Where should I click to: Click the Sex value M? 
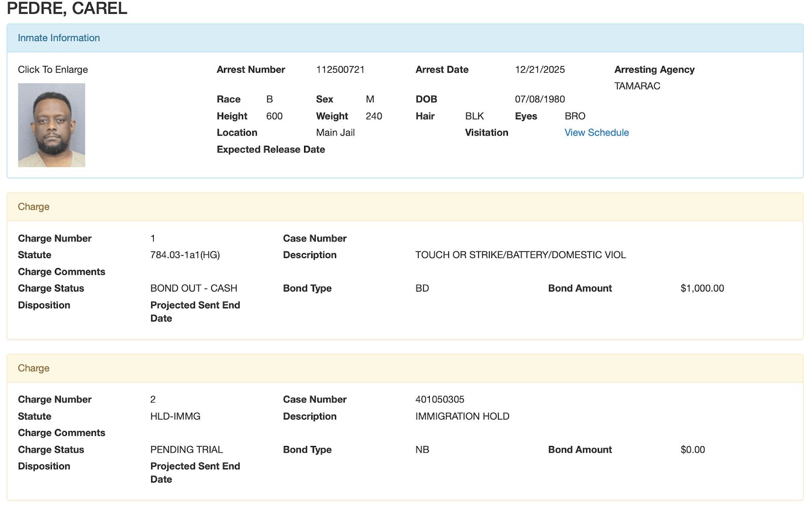(x=370, y=99)
